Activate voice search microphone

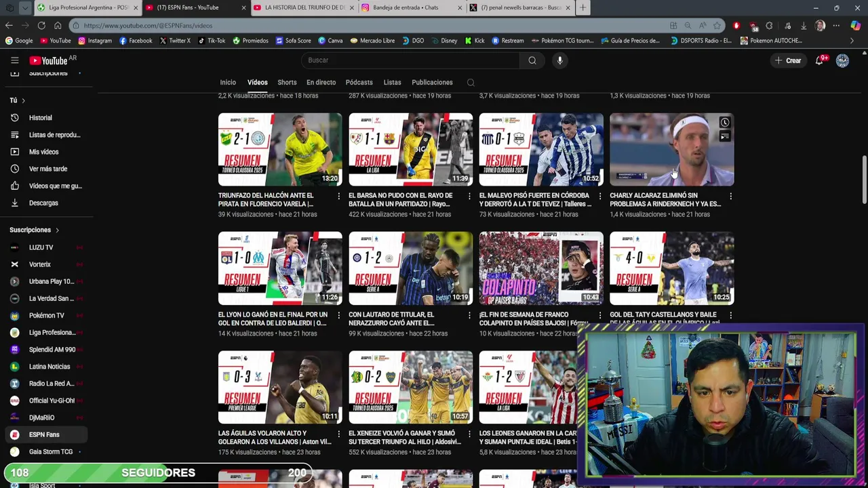[559, 60]
